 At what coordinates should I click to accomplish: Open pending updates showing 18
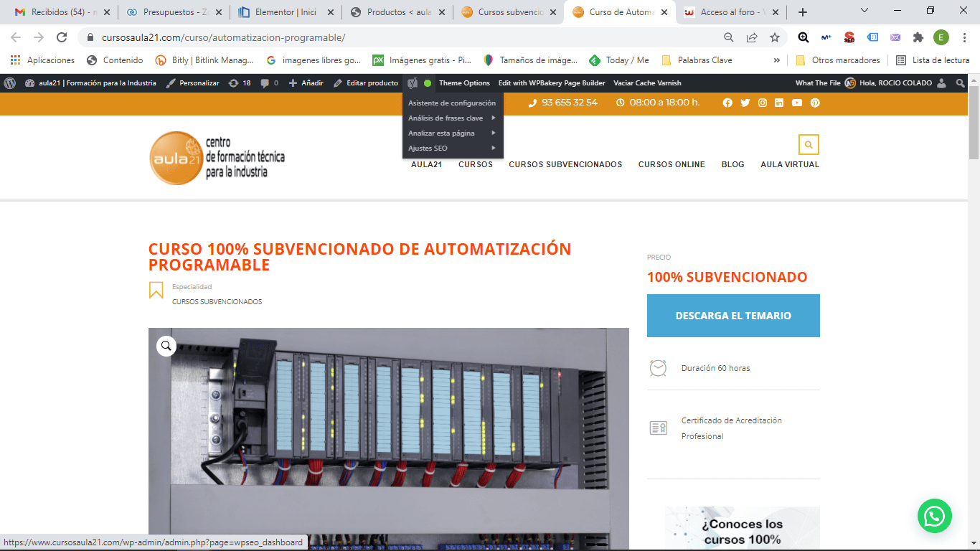240,83
